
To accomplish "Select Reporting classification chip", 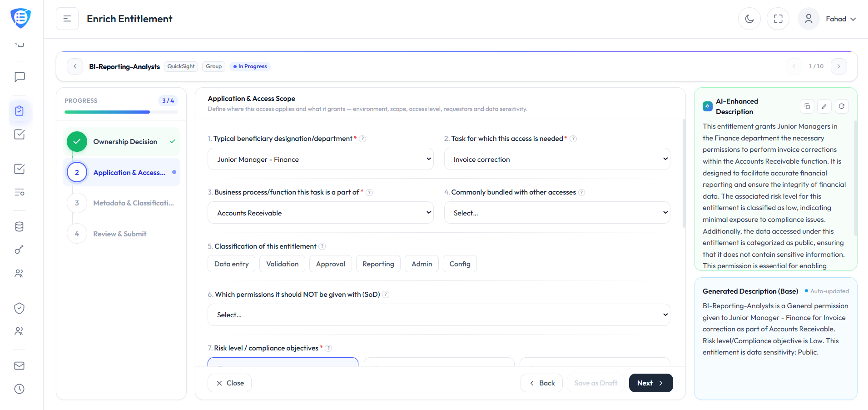I will [x=378, y=264].
